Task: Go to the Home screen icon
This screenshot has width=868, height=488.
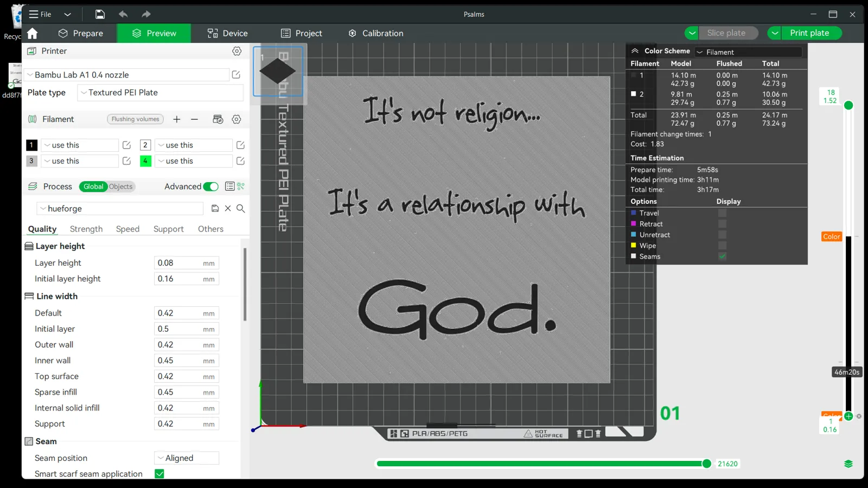Action: [33, 34]
